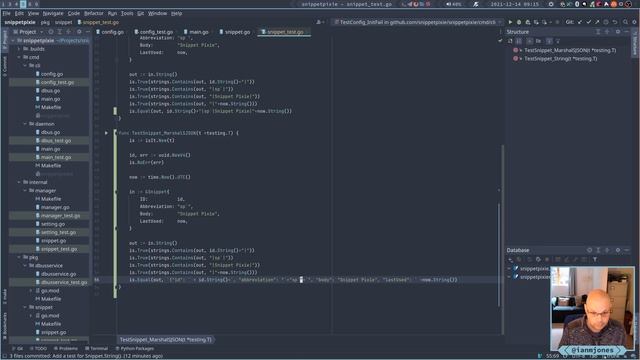
Task: Switch to main.go editor tab
Action: tap(196, 31)
